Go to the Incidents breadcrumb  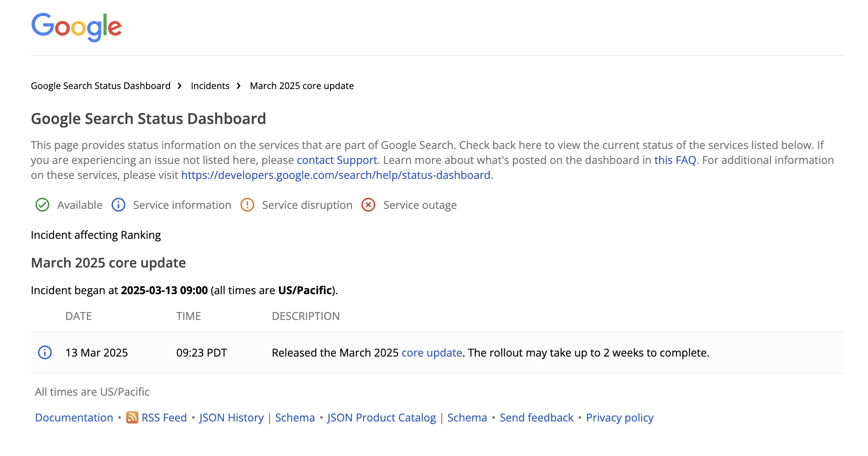[210, 86]
